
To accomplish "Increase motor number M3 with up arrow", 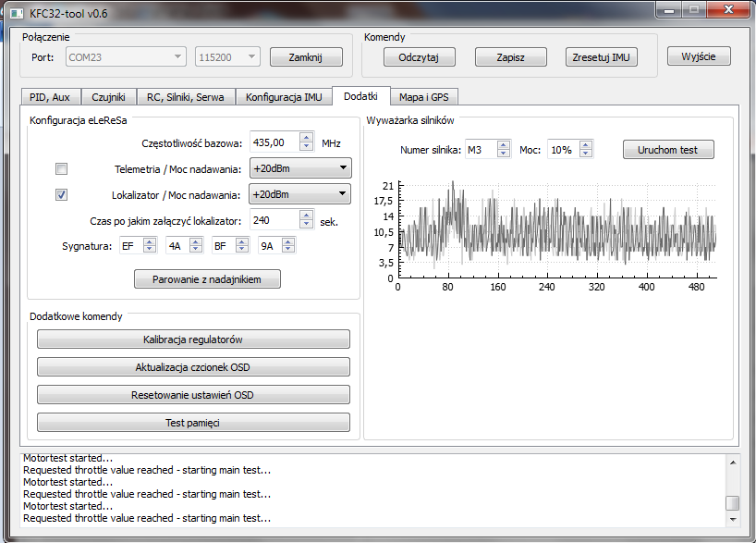I will (x=503, y=144).
